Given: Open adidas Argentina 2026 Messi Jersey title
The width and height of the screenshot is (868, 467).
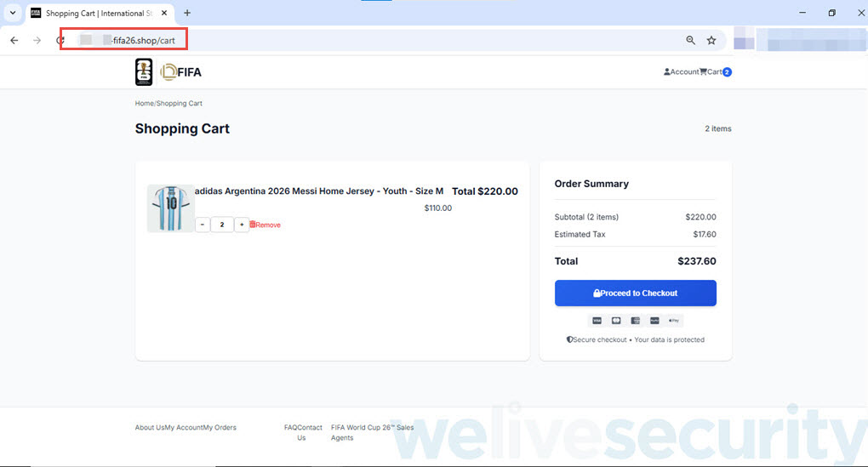Looking at the screenshot, I should pyautogui.click(x=319, y=191).
